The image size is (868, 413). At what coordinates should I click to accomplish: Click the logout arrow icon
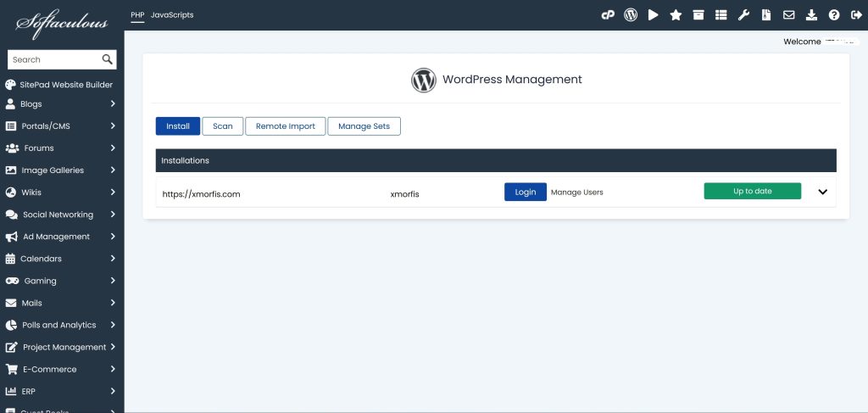coord(856,15)
